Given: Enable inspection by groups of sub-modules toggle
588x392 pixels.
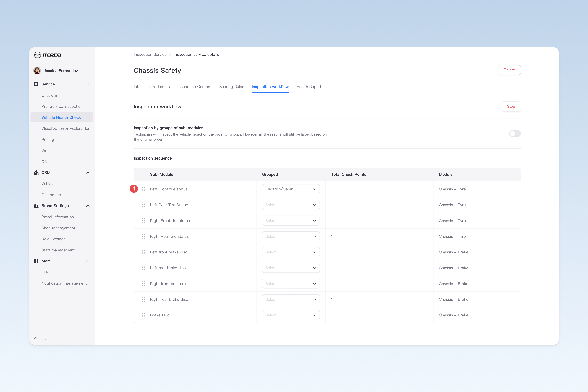Looking at the screenshot, I should click(x=515, y=133).
